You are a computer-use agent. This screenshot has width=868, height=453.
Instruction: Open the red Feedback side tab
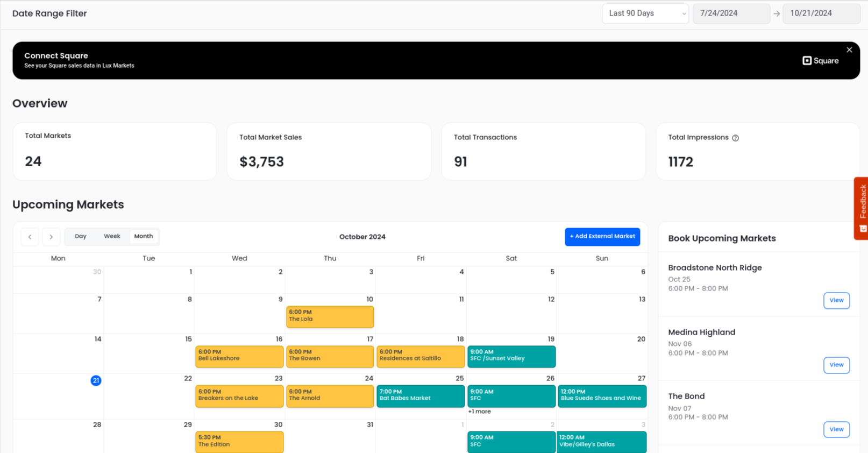(x=862, y=208)
